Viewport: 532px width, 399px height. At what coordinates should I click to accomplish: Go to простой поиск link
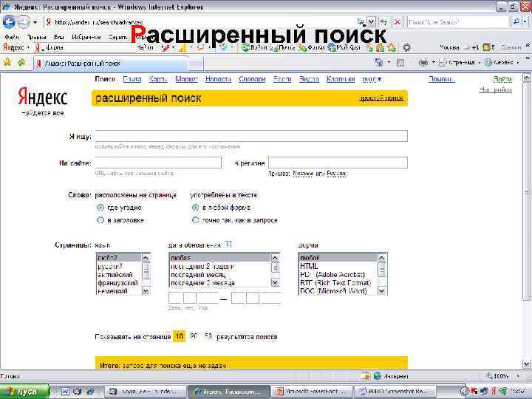click(x=381, y=98)
